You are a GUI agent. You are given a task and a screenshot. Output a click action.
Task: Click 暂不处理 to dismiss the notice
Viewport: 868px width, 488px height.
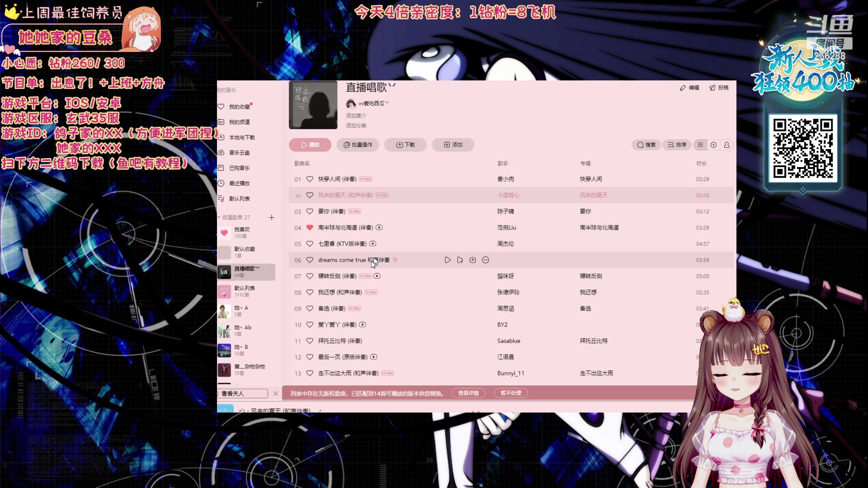coord(511,393)
